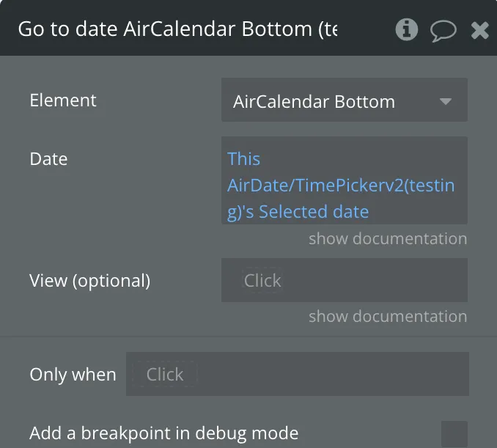Click the dashed Click placeholder in Only when

[165, 375]
